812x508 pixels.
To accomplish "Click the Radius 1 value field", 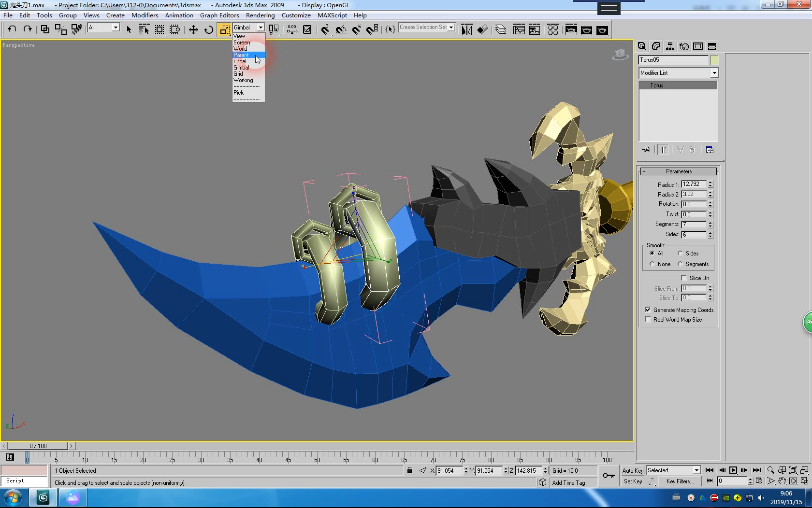I will coord(694,184).
